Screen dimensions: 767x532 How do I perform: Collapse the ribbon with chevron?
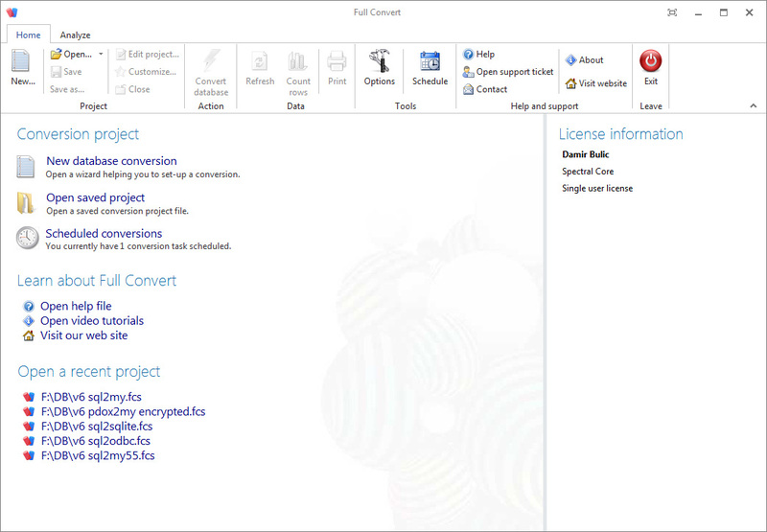(x=754, y=105)
